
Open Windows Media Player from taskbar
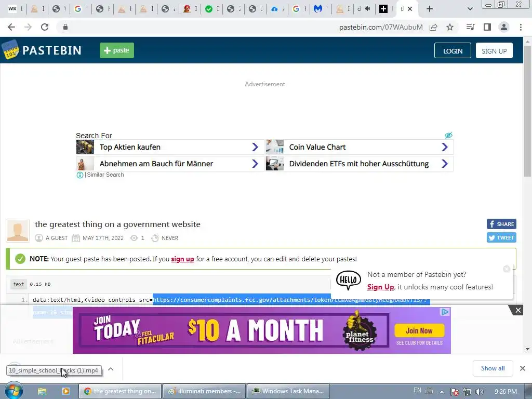(65, 391)
